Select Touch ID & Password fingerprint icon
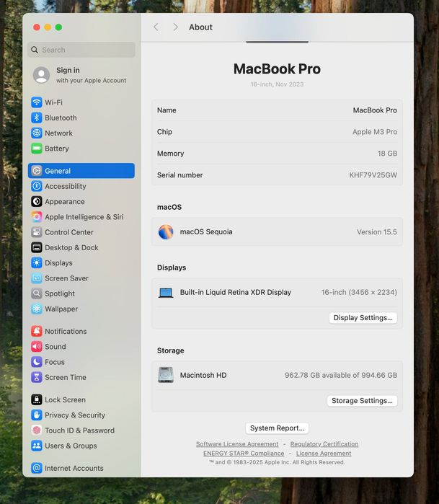Viewport: 439px width, 504px height. 37,430
